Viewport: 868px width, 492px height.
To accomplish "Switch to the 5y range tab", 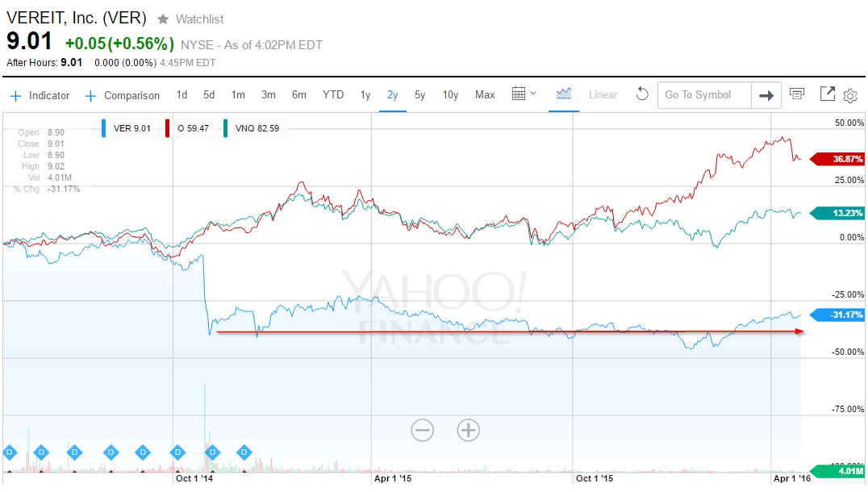I will pos(419,94).
